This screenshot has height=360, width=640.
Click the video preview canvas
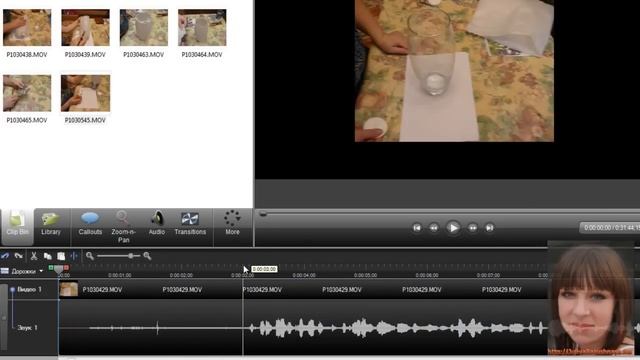454,71
